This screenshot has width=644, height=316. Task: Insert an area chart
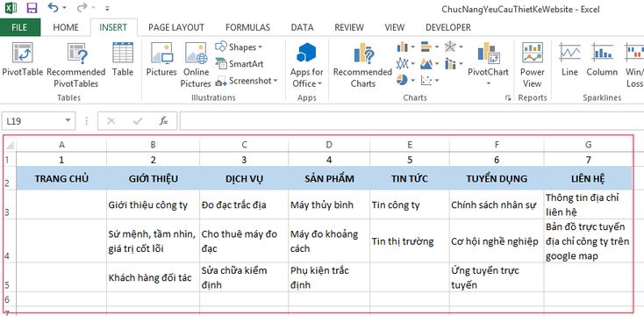coord(426,64)
